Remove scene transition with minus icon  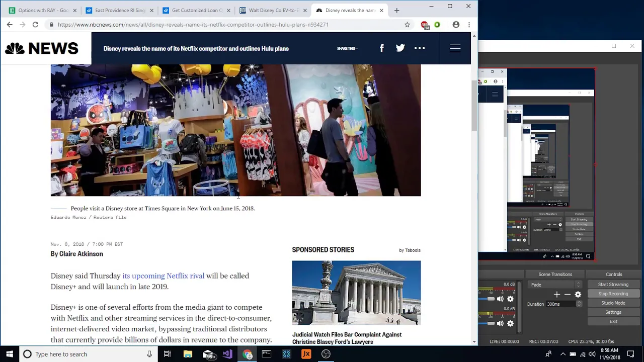[x=567, y=295]
